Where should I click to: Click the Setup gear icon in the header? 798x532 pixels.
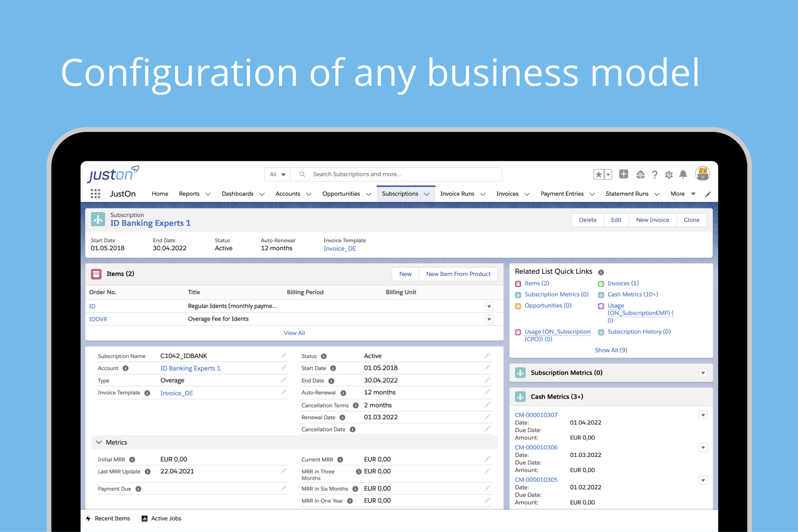point(669,174)
